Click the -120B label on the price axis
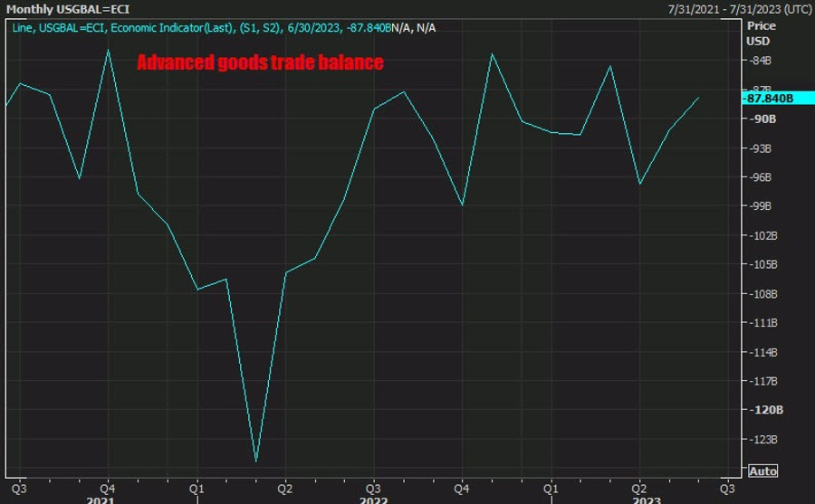This screenshot has height=504, width=815. [762, 410]
